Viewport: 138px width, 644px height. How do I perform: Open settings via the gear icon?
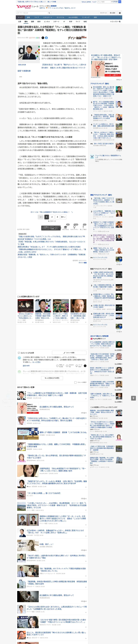pyautogui.click(x=120, y=13)
